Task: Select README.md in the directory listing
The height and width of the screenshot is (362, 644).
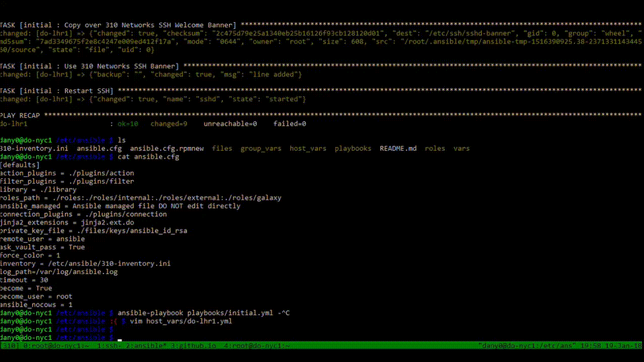Action: [398, 148]
